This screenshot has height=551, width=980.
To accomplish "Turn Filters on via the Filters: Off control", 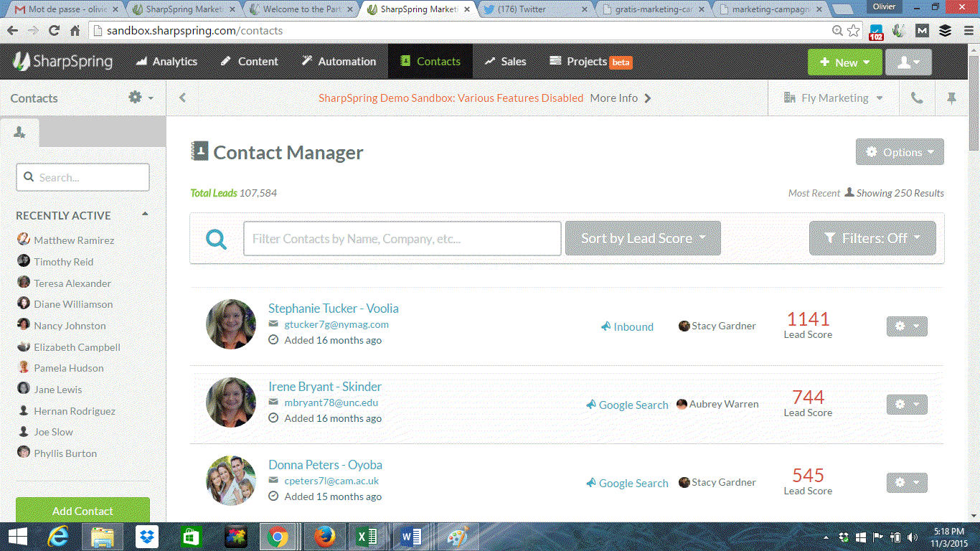I will pos(872,238).
